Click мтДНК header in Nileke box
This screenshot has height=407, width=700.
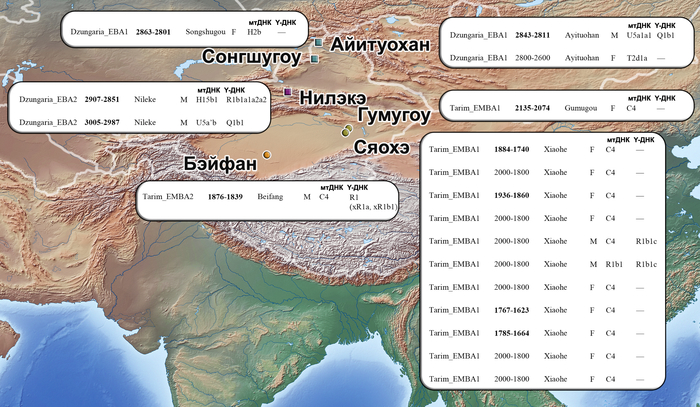click(209, 90)
